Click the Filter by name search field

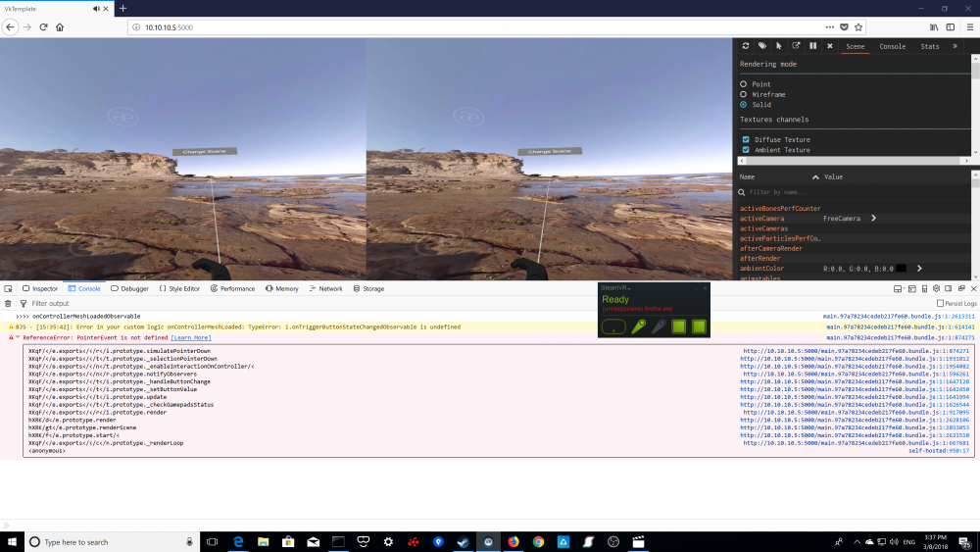[854, 192]
